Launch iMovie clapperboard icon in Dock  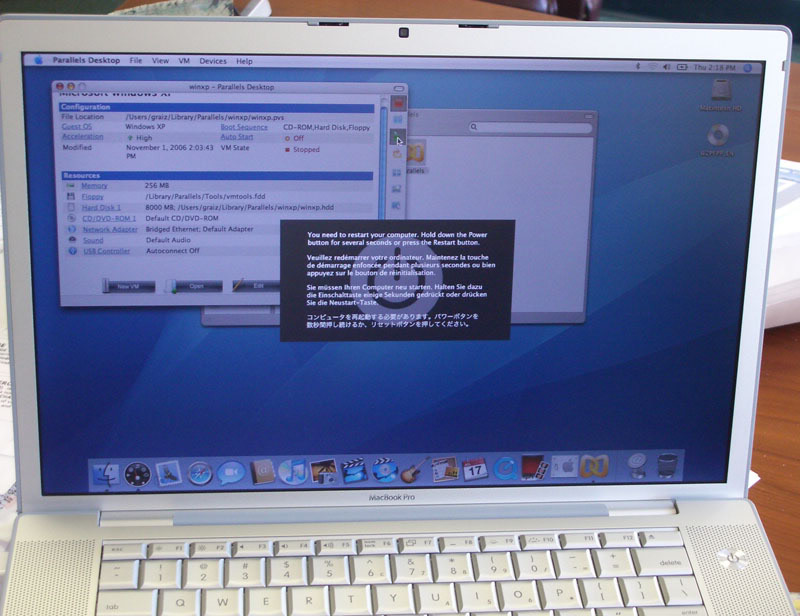[x=354, y=471]
